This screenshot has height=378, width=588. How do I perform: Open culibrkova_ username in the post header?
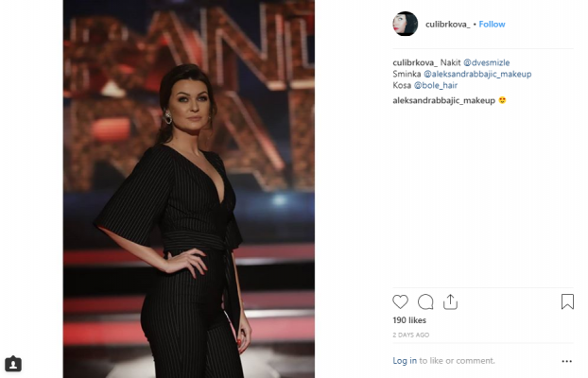(447, 25)
